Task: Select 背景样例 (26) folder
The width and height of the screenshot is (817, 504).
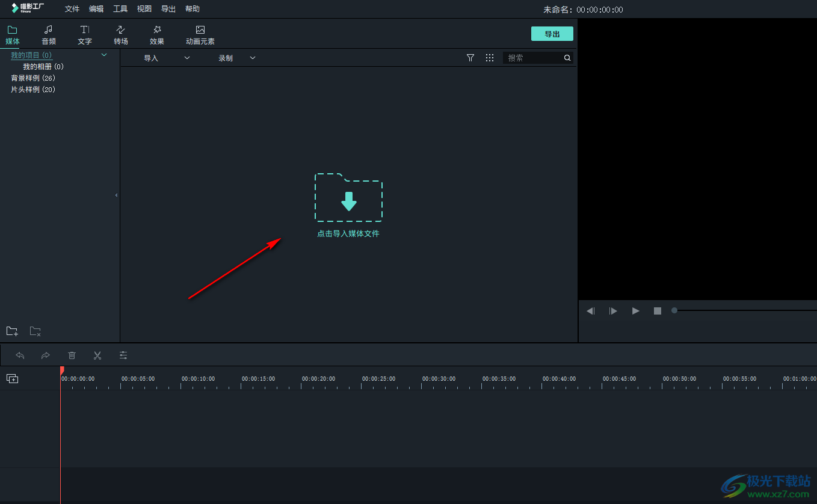Action: pyautogui.click(x=33, y=78)
